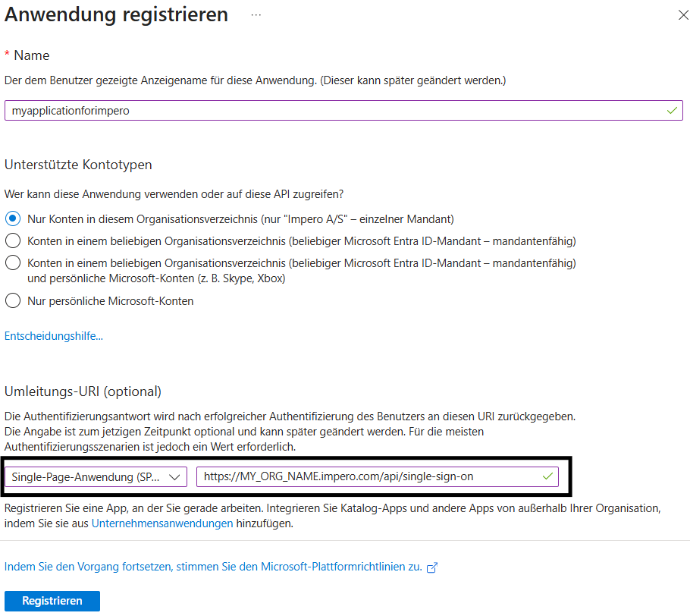
Task: Open the Microsoft-Plattformrichtlinien link
Action: pyautogui.click(x=213, y=567)
